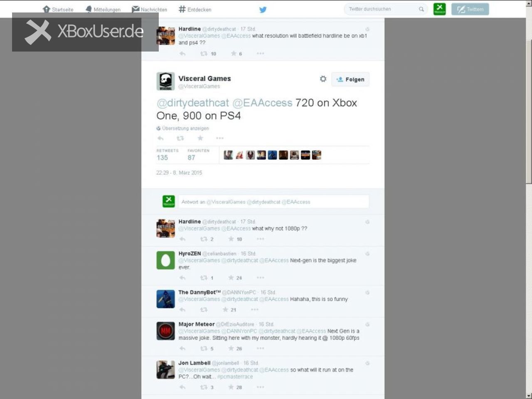
Task: Favorite The DannyBot's 'so funny' tweet
Action: (x=225, y=310)
